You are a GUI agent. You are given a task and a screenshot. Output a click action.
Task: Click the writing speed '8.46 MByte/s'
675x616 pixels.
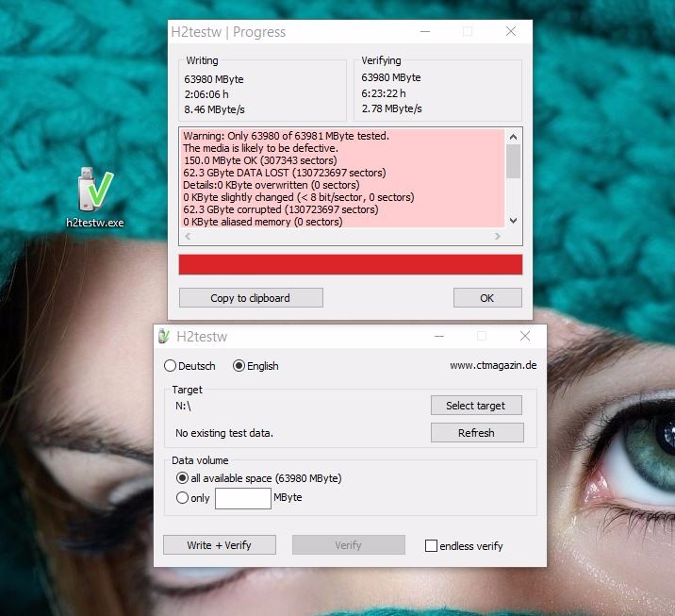[x=214, y=109]
